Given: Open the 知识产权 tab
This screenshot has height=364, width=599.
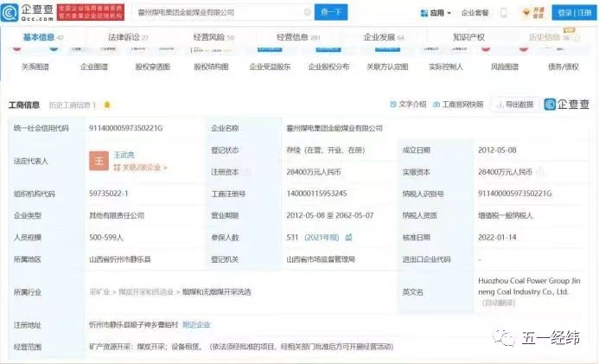Looking at the screenshot, I should point(468,38).
